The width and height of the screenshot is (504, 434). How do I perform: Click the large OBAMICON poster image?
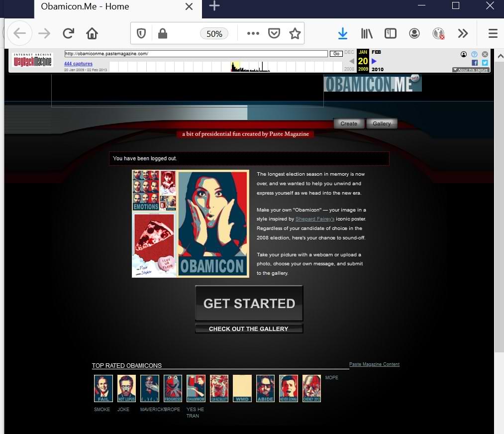[x=213, y=223]
